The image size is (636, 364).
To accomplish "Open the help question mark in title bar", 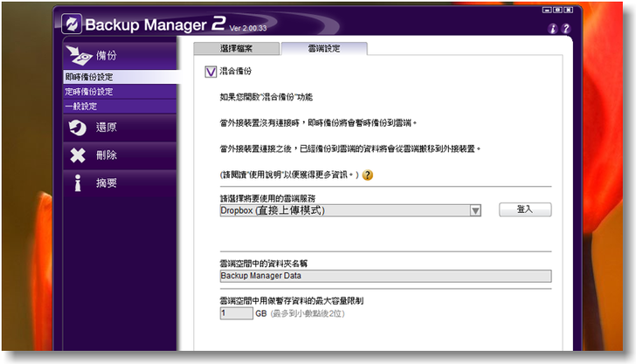I will (x=566, y=29).
